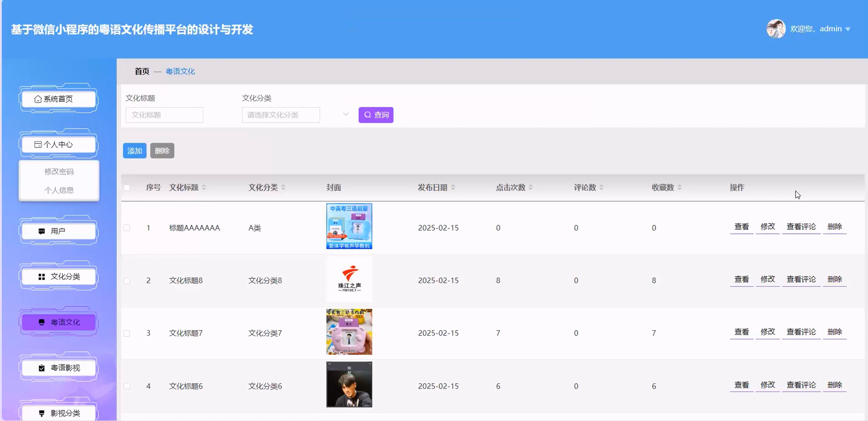Open 修改密码 in the sidebar submenu
This screenshot has height=421, width=868.
point(59,172)
